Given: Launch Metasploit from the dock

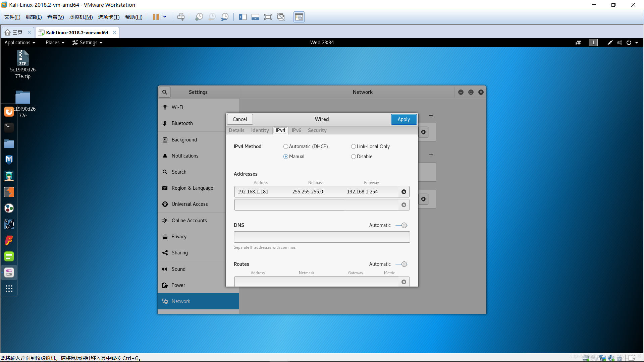Looking at the screenshot, I should click(9, 160).
